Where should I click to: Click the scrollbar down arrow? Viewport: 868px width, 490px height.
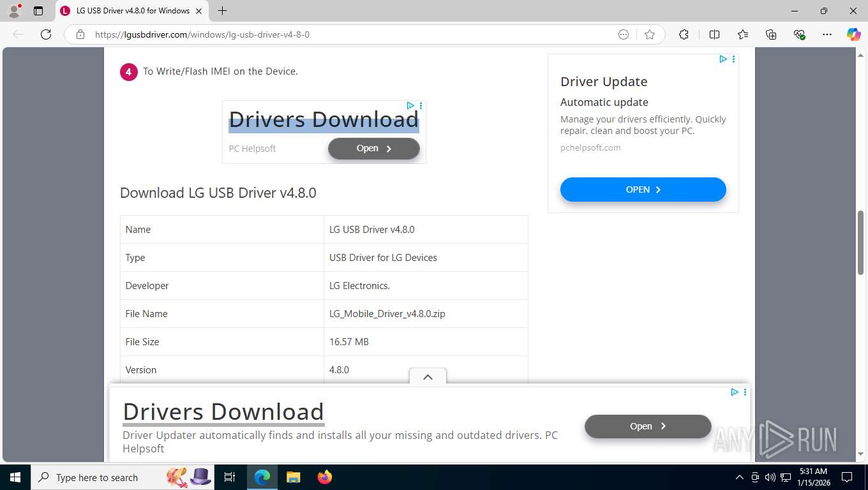pos(860,455)
